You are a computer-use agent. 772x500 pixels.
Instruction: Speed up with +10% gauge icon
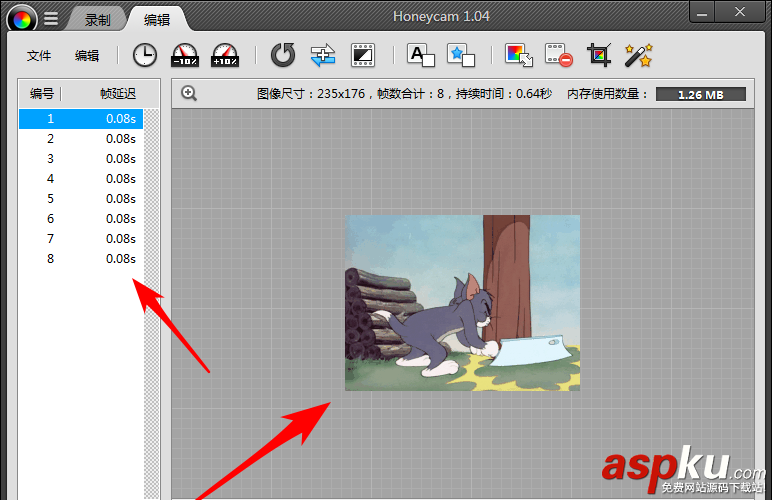pos(225,55)
